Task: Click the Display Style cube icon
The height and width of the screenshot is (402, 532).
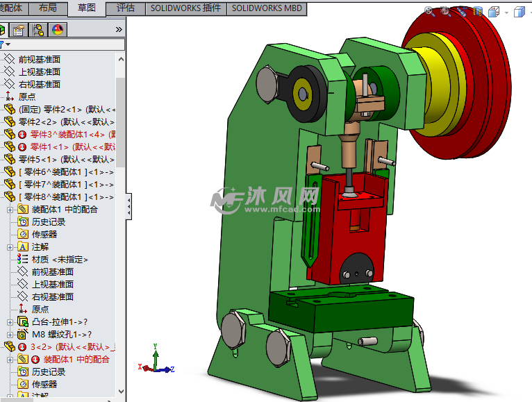Action: (519, 12)
